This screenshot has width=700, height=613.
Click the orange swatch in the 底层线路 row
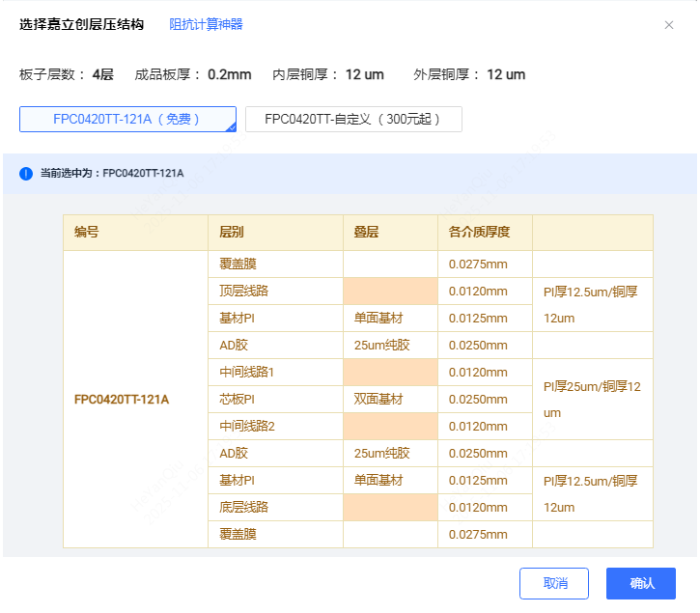(x=390, y=508)
